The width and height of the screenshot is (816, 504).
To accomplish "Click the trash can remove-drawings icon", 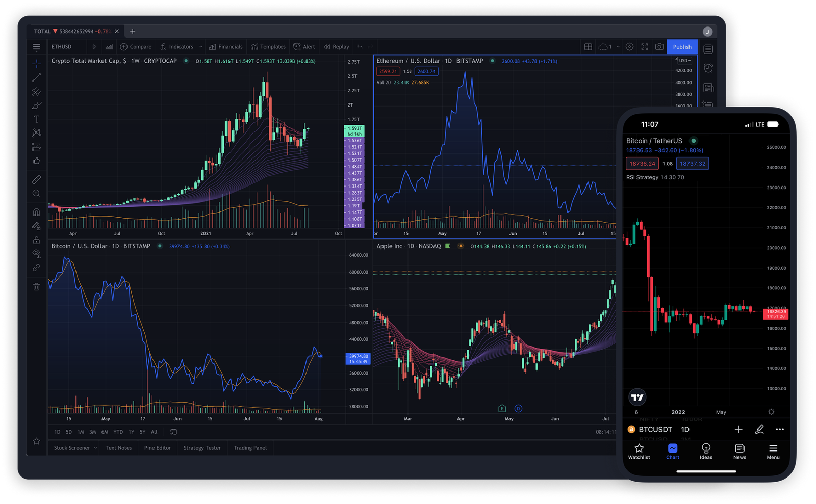I will (x=36, y=287).
